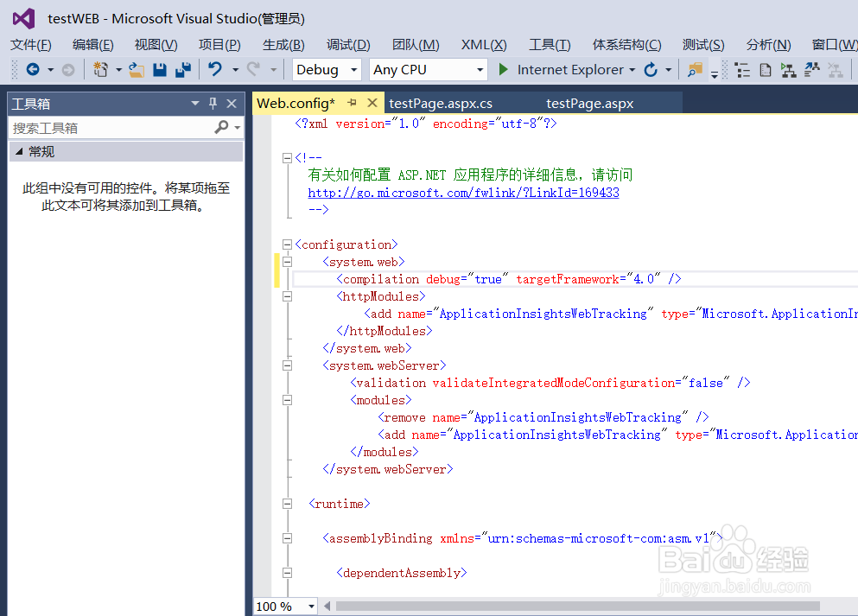Collapse the dependentAssembly element
The image size is (858, 616).
click(287, 573)
